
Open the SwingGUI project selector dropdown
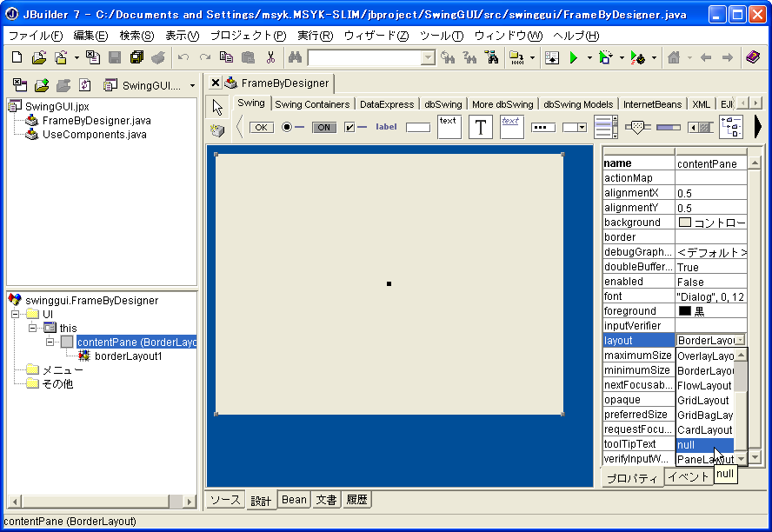coord(192,85)
